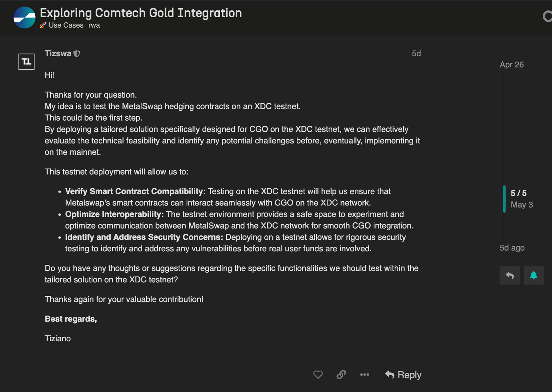Screen dimensions: 552x392
Task: Open Tizswa's avatar profile
Action: tap(27, 62)
